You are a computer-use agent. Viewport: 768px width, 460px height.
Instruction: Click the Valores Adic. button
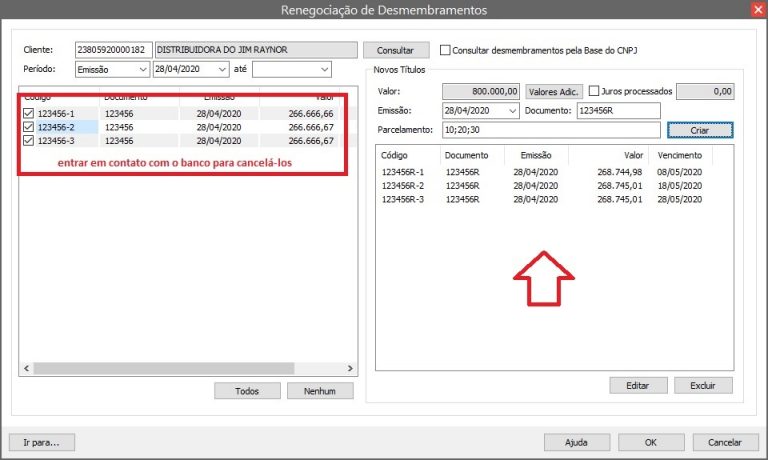[553, 92]
